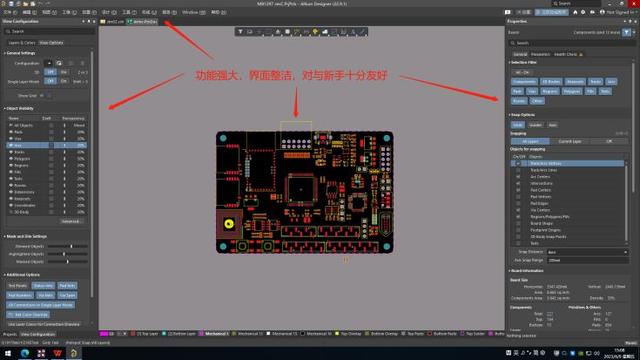
Task: Collapse the General Settings section
Action: [5, 53]
